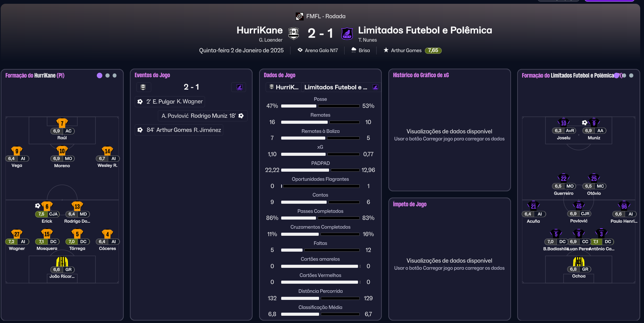Click the HurriKane crest button in Eventos do Jogo
This screenshot has height=323, width=644.
(x=143, y=87)
